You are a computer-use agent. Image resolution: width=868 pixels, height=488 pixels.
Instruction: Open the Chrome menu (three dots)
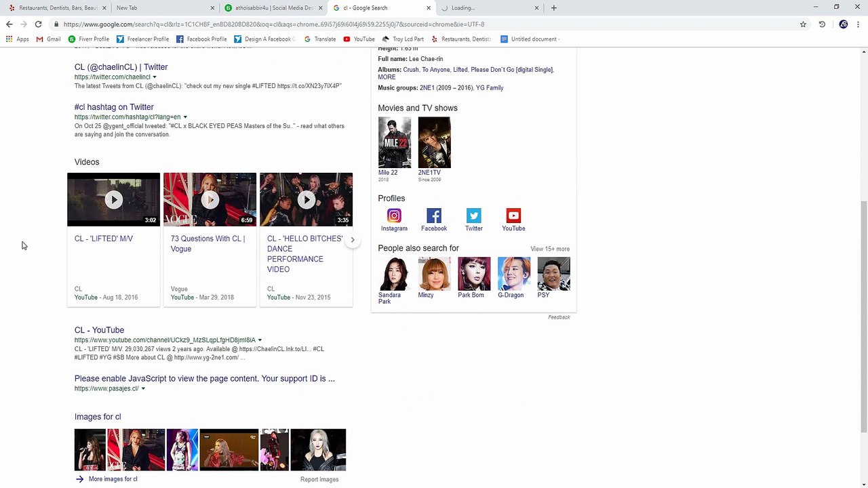pos(858,24)
